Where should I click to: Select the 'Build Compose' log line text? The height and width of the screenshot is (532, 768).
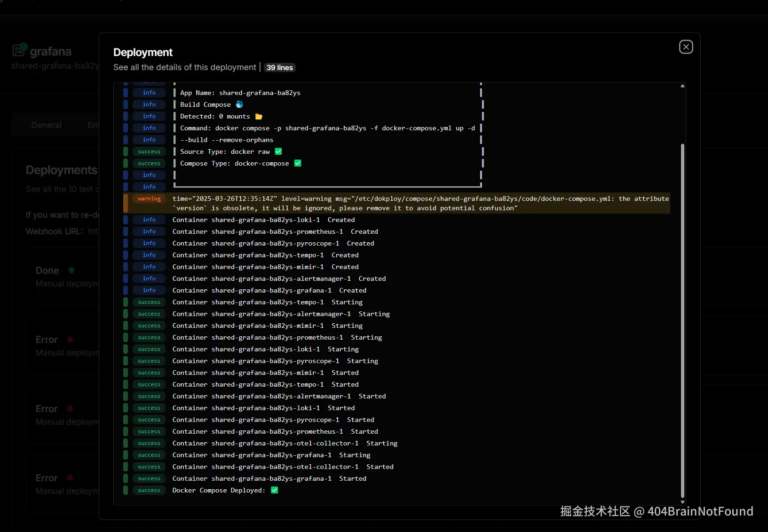coord(206,104)
